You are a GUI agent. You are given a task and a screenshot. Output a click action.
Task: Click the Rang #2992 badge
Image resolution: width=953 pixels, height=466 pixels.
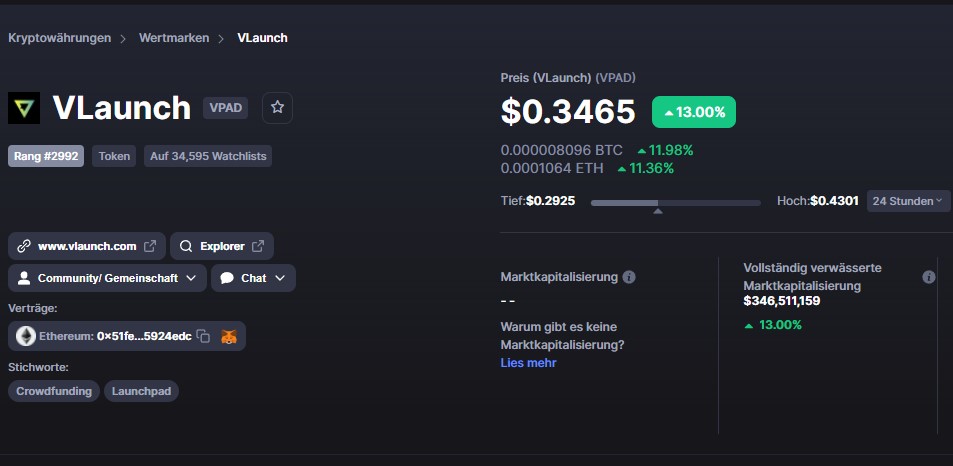tap(46, 156)
